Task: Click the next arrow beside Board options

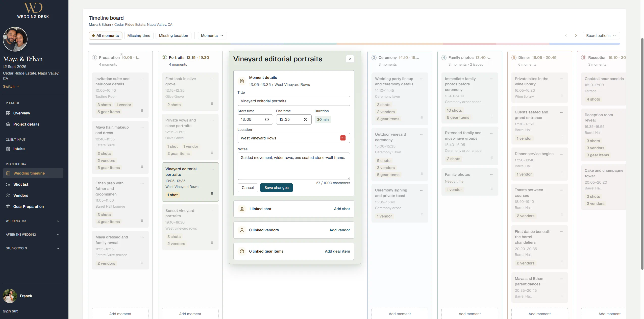Action: tap(576, 36)
